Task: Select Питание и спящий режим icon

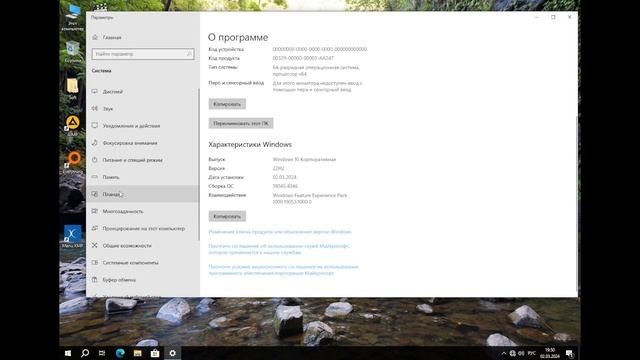Action: click(95, 160)
